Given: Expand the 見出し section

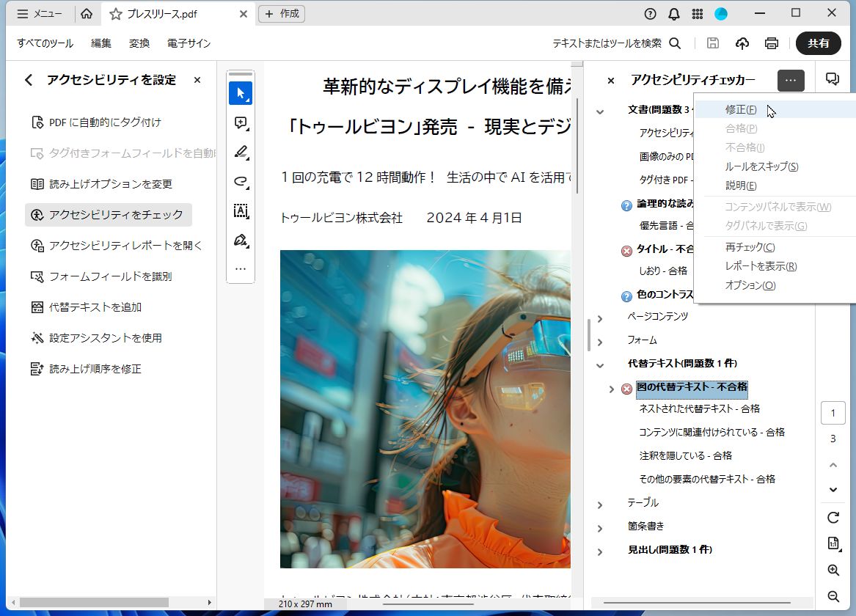Looking at the screenshot, I should [x=600, y=550].
